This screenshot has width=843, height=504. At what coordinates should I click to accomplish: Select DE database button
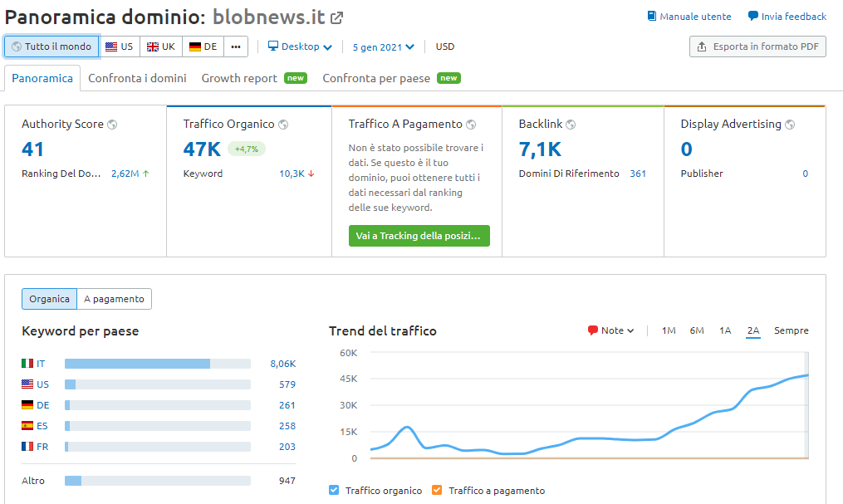(x=203, y=46)
